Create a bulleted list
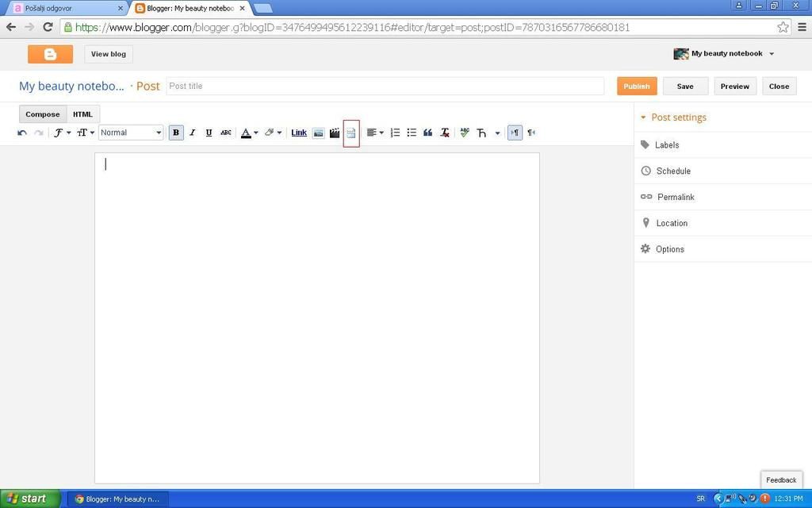 (x=412, y=133)
